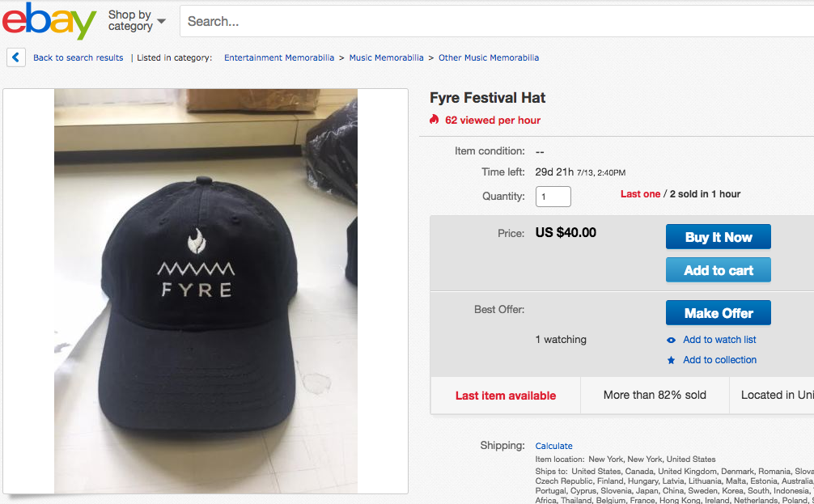Image resolution: width=814 pixels, height=504 pixels.
Task: Click the star icon for collection
Action: click(x=671, y=361)
